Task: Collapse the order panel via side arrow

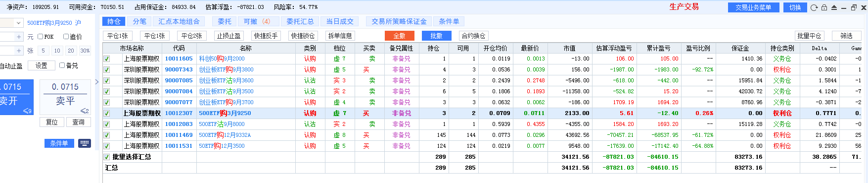Action: (97, 82)
